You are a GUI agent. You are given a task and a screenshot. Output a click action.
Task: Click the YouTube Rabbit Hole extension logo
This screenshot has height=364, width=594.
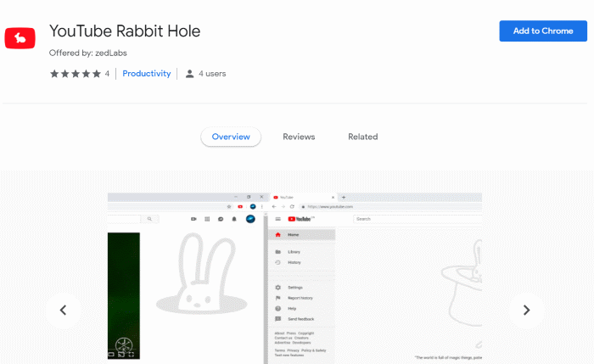point(20,38)
